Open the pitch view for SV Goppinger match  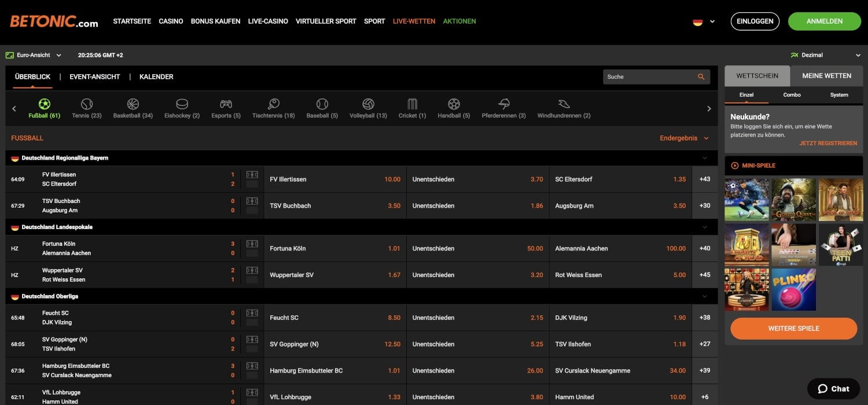tap(252, 340)
